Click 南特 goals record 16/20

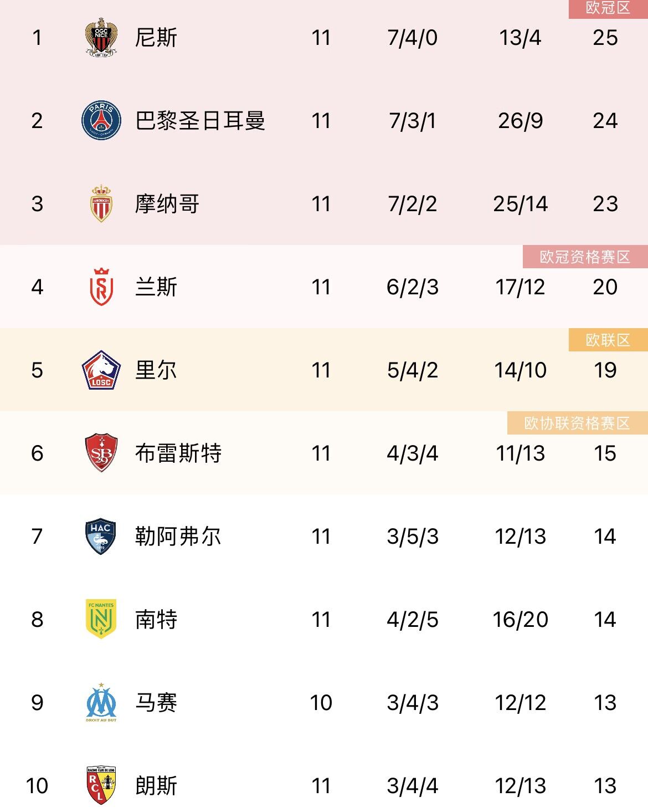(x=521, y=619)
